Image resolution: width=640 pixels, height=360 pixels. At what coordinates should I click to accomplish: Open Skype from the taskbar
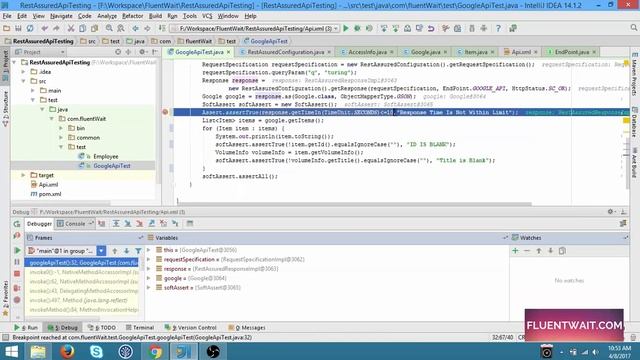(96, 351)
